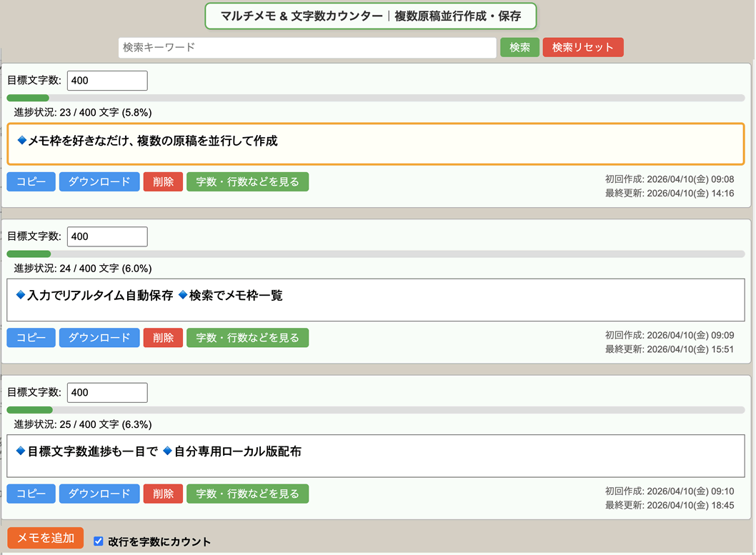This screenshot has height=555, width=756.
Task: Click the green 検索 button
Action: [x=519, y=47]
